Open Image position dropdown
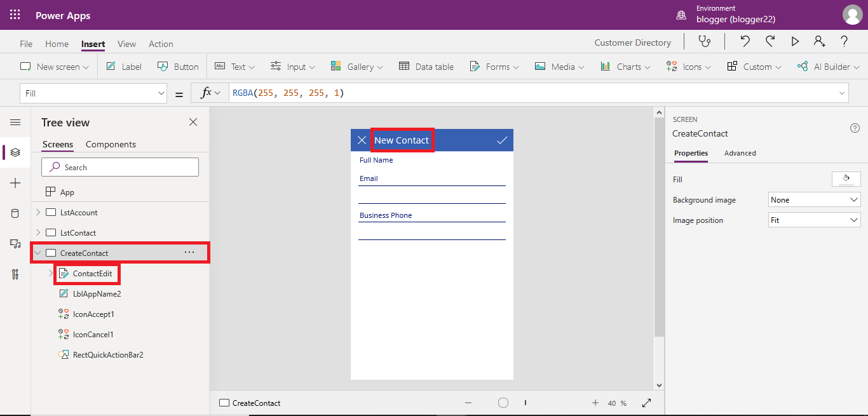The height and width of the screenshot is (416, 868). pyautogui.click(x=815, y=220)
